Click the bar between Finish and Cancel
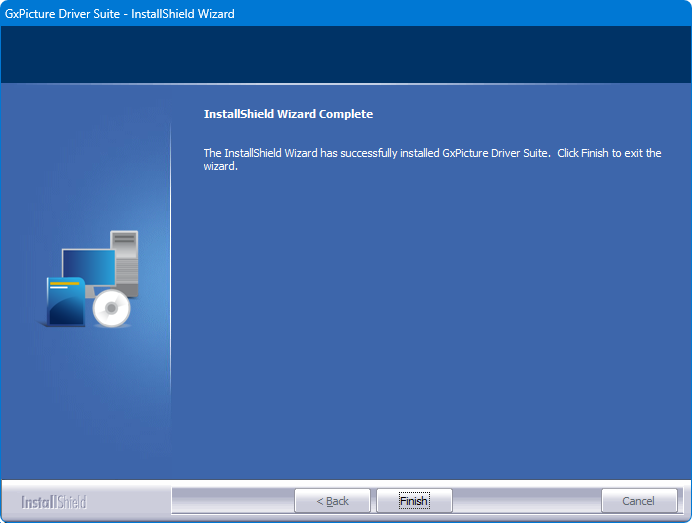Screen dimensions: 692x523 click(526, 501)
